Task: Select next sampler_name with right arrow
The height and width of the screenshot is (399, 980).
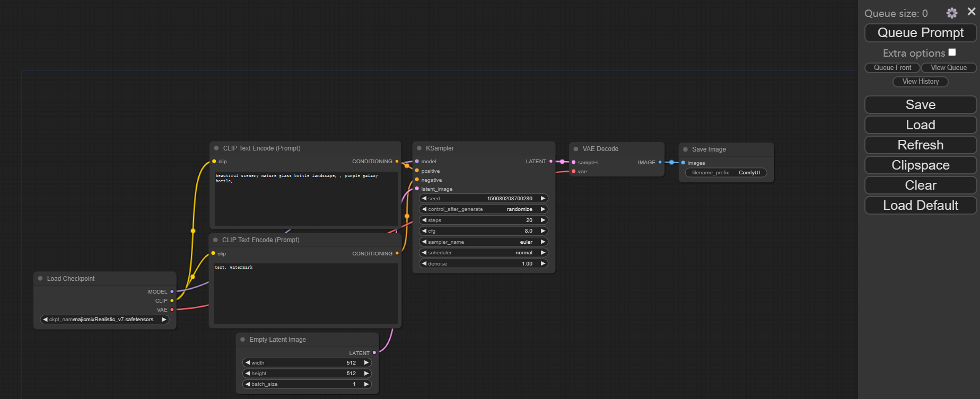Action: click(543, 242)
